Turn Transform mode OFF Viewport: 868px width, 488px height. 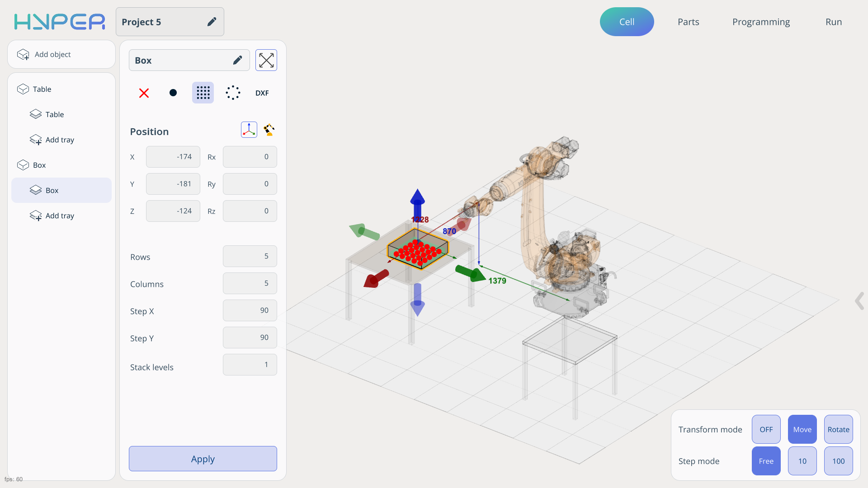click(x=766, y=429)
